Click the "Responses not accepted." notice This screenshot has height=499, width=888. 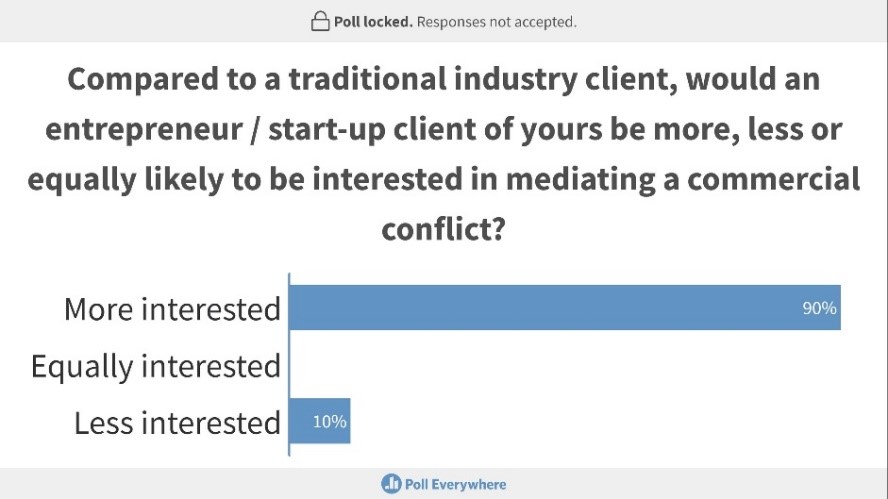click(x=497, y=22)
